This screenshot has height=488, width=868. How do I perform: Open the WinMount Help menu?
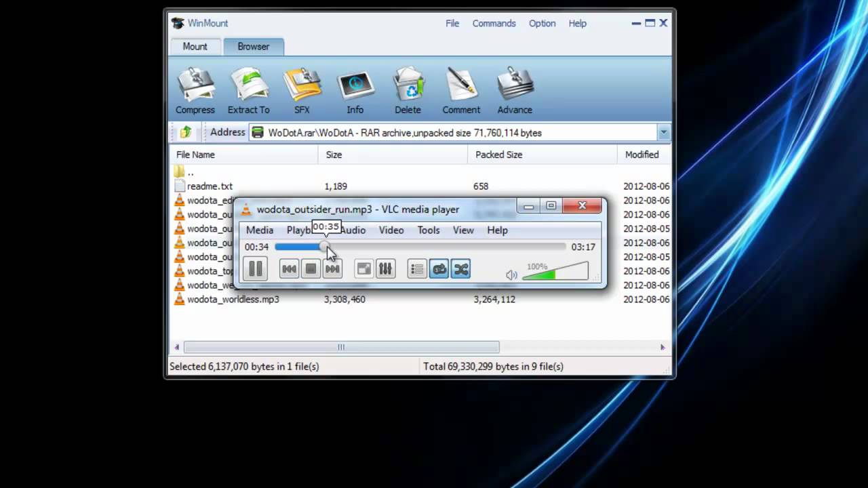[x=578, y=23]
